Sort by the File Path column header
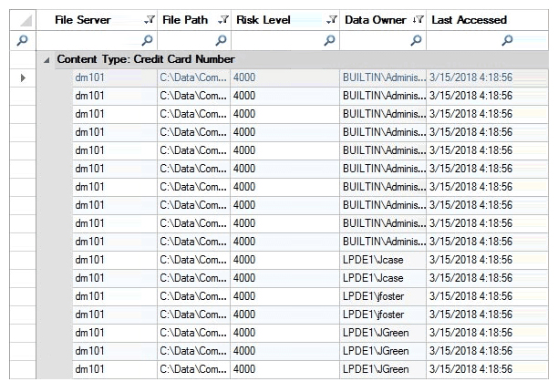 coord(185,20)
